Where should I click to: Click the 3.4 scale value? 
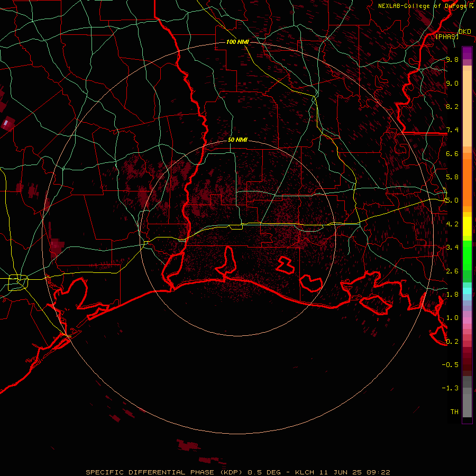click(452, 248)
